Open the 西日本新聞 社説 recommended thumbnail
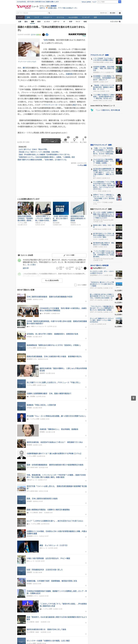 click(x=61, y=208)
